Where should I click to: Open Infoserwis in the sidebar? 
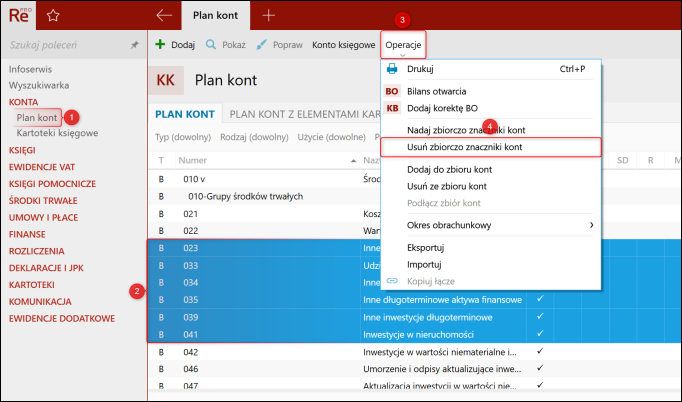(30, 69)
